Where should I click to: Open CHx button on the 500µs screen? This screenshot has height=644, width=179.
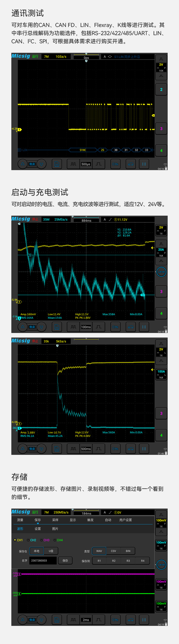pyautogui.click(x=115, y=164)
